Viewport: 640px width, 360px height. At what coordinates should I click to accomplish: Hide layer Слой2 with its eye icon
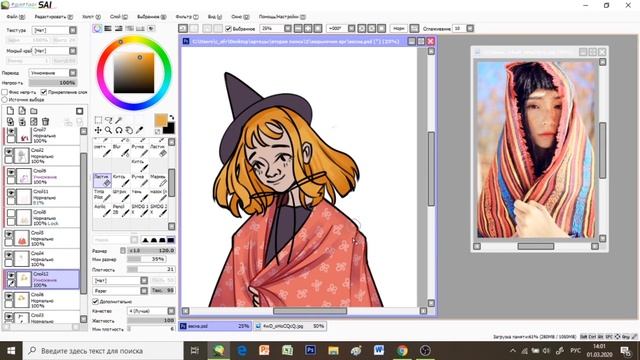point(9,151)
